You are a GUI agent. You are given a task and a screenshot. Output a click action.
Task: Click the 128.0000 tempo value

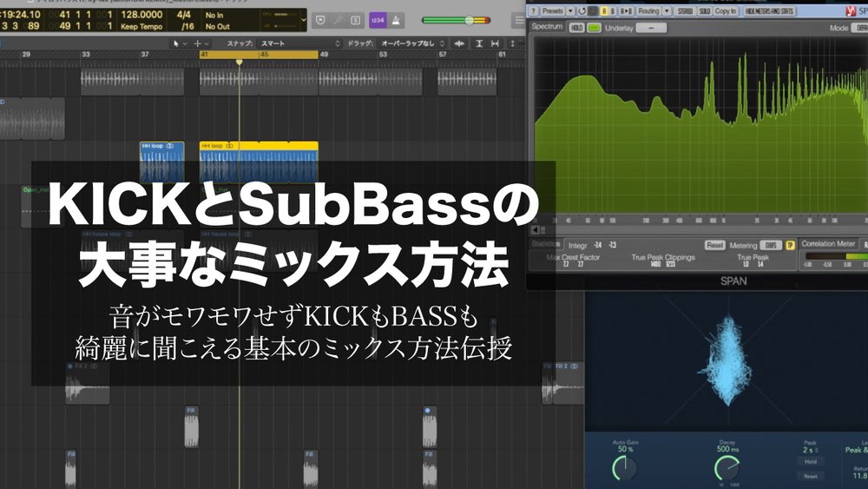pyautogui.click(x=141, y=15)
